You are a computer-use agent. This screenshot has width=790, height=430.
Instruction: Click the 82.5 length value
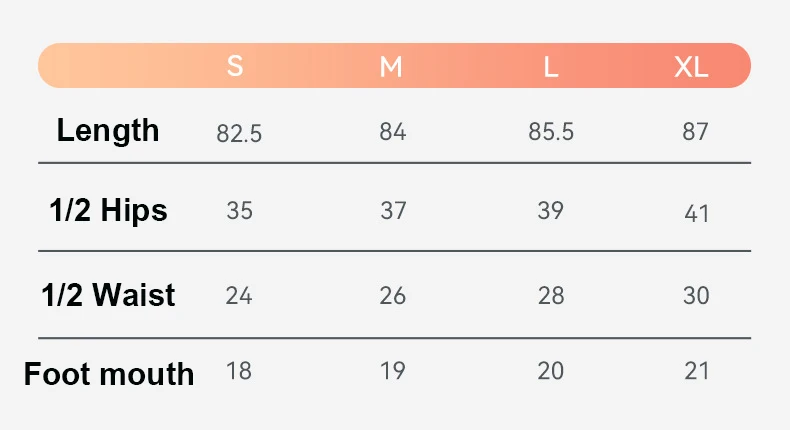(239, 133)
